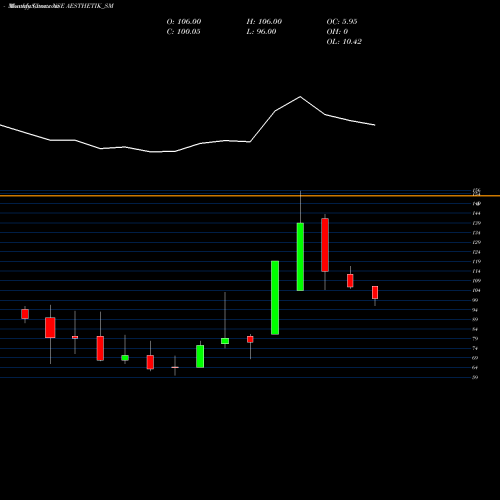Screen dimensions: 500x500
Task: Click the 114 price axis label
Action: [x=476, y=271]
